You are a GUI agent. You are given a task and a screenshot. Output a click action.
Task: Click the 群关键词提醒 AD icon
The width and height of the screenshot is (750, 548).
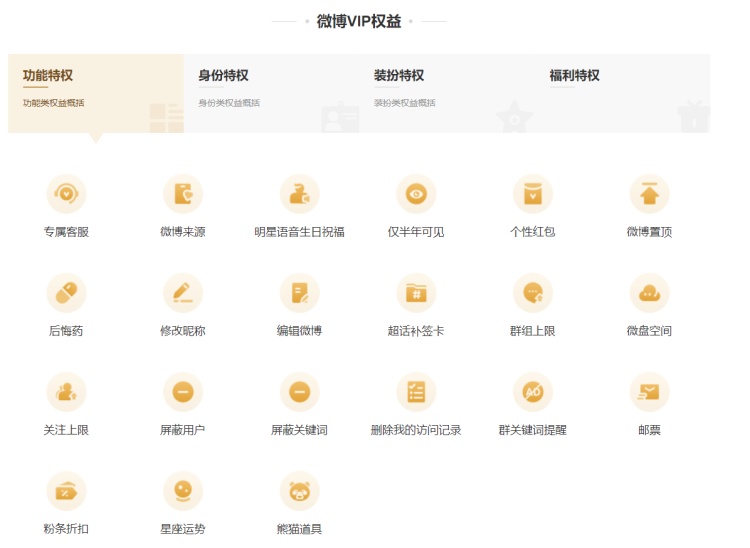pos(533,392)
